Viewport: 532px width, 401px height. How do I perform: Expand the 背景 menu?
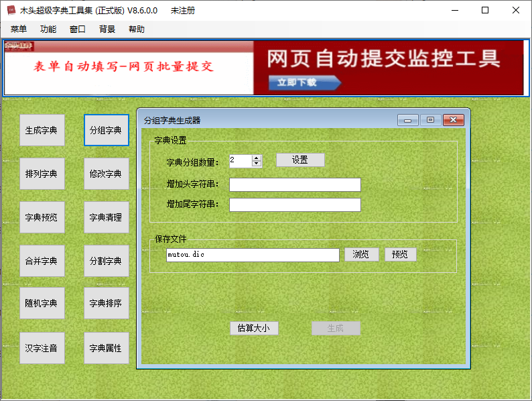click(107, 29)
